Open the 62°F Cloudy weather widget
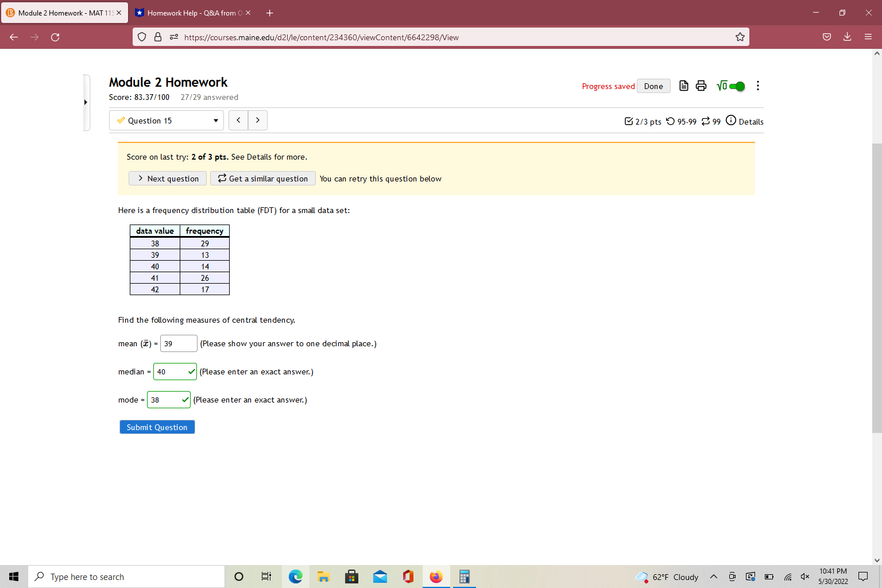This screenshot has width=882, height=588. tap(667, 577)
